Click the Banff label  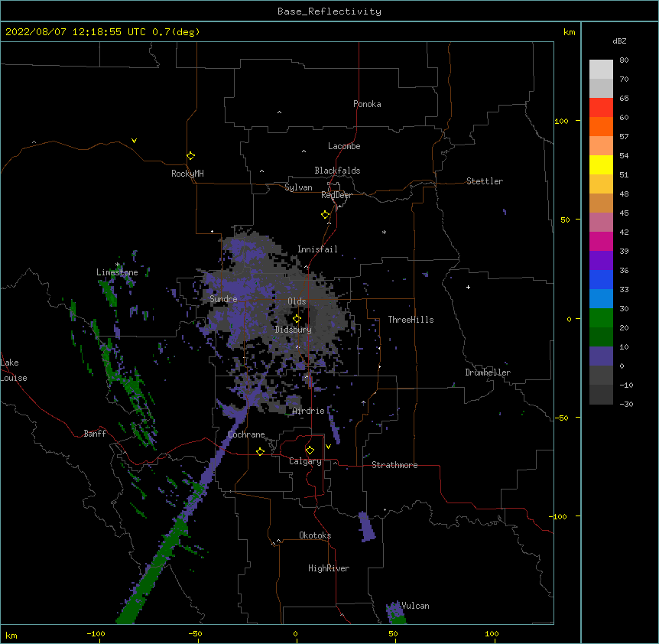point(95,434)
